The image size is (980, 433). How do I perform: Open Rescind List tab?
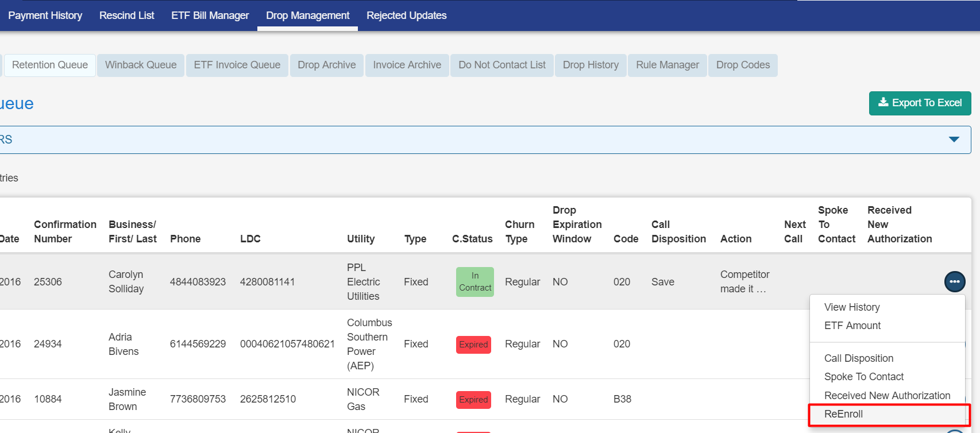tap(126, 16)
